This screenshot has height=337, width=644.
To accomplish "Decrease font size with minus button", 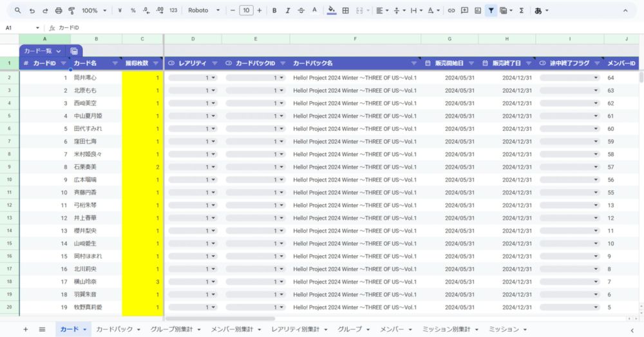I will coord(232,11).
